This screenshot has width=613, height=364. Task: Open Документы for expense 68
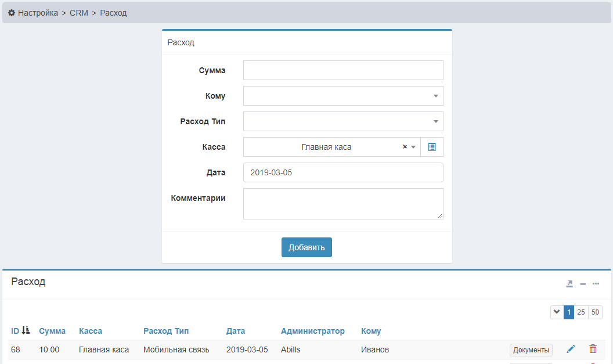(x=531, y=349)
